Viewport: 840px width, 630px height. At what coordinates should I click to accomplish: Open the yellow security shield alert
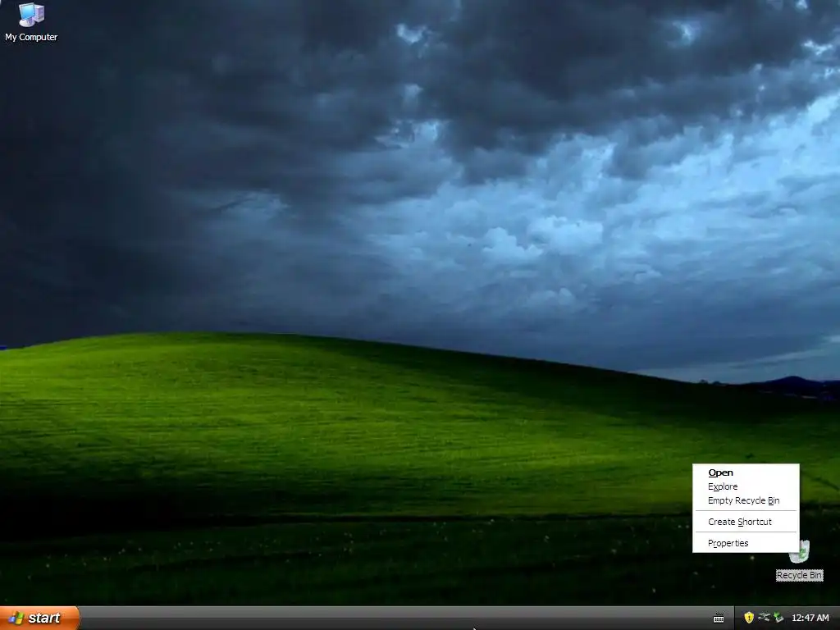coord(749,618)
